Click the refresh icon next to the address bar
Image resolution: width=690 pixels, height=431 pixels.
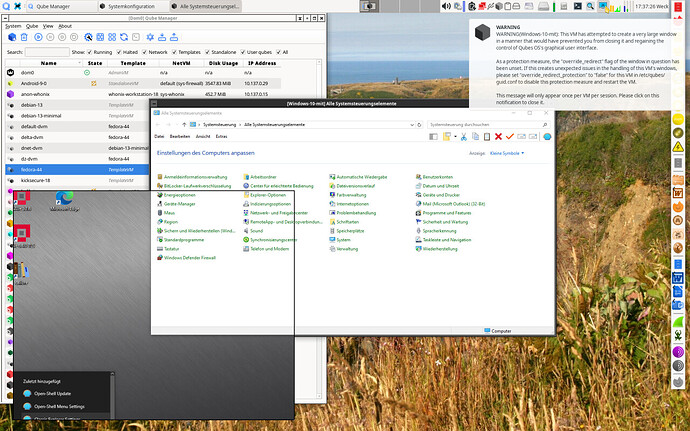[x=419, y=125]
